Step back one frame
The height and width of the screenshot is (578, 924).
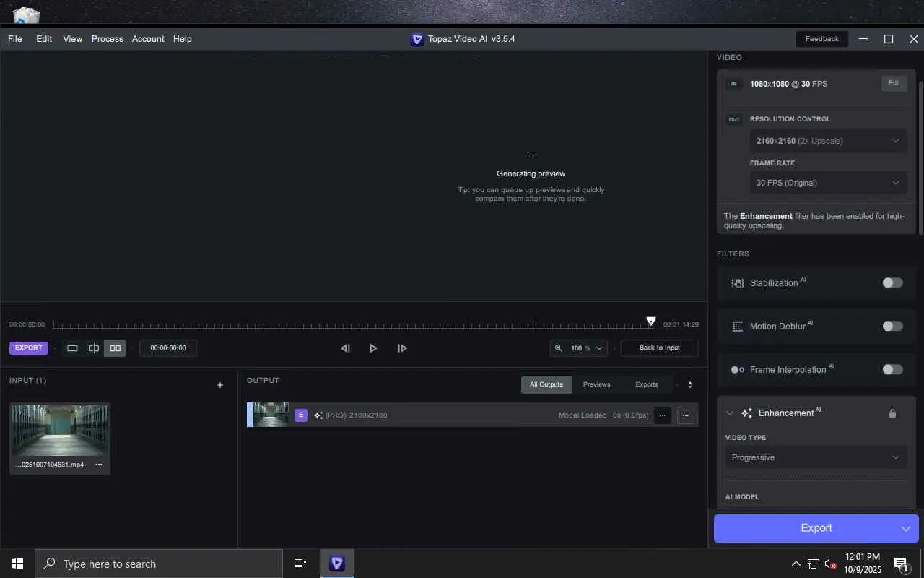click(346, 348)
